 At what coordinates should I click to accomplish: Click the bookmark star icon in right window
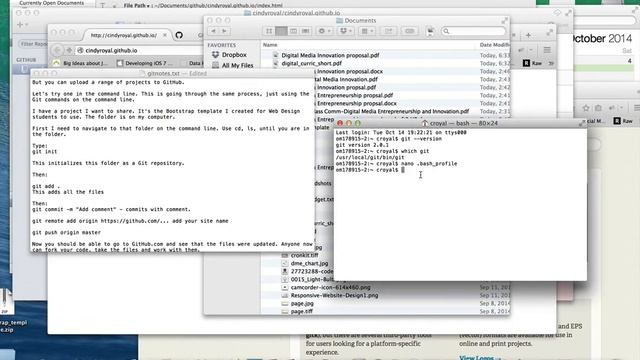pos(586,108)
